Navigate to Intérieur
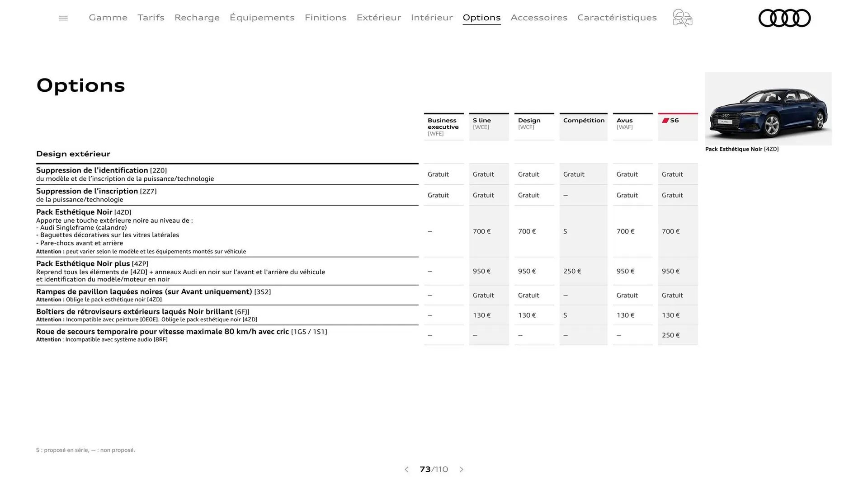Image resolution: width=868 pixels, height=488 pixels. tap(431, 18)
